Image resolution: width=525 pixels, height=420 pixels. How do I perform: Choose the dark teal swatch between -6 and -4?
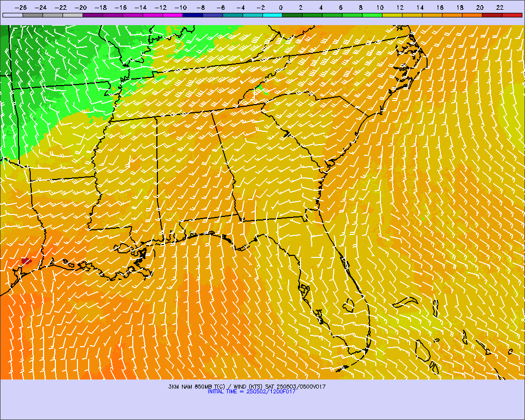click(233, 15)
